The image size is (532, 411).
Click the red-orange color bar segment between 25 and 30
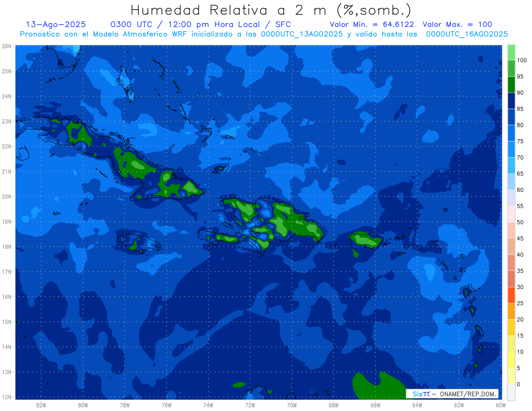click(511, 295)
